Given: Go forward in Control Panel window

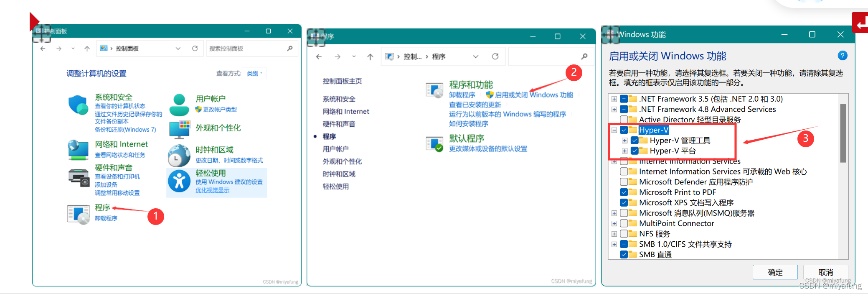Looking at the screenshot, I should pyautogui.click(x=59, y=49).
